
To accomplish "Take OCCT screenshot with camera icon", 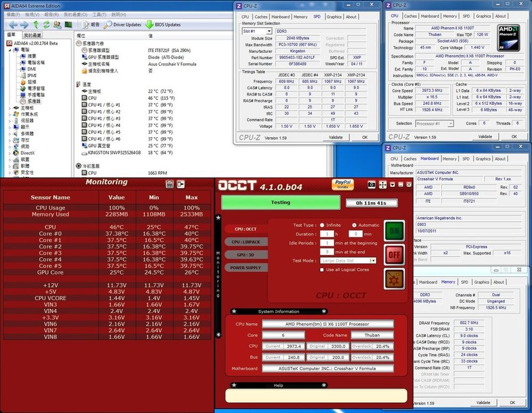I will (x=371, y=185).
